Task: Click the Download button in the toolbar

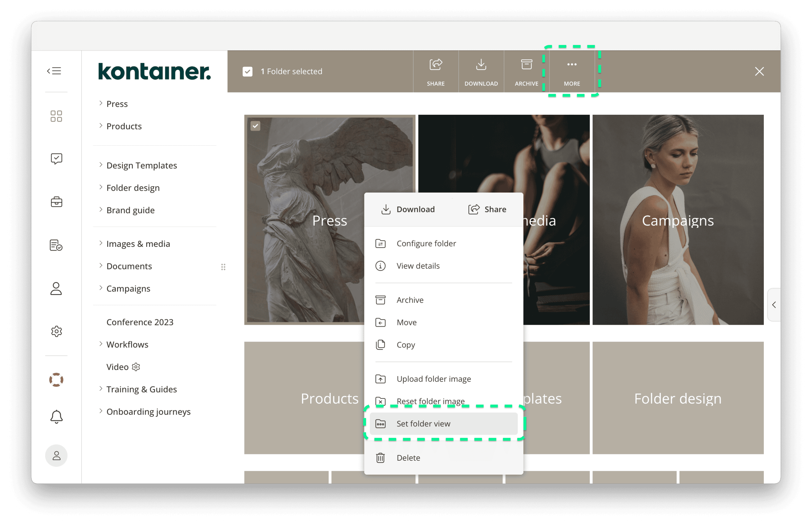Action: point(481,71)
